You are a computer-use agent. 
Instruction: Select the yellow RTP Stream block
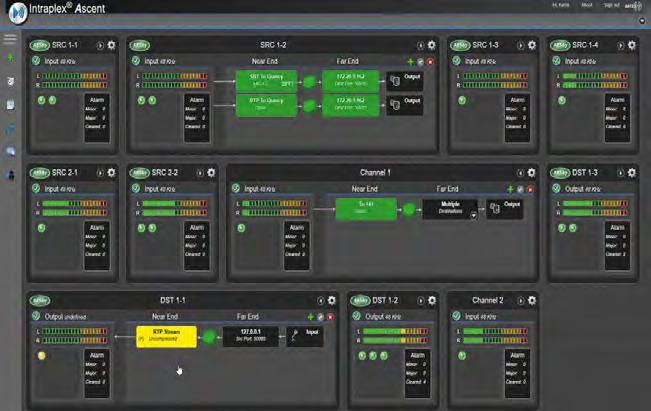pos(166,336)
